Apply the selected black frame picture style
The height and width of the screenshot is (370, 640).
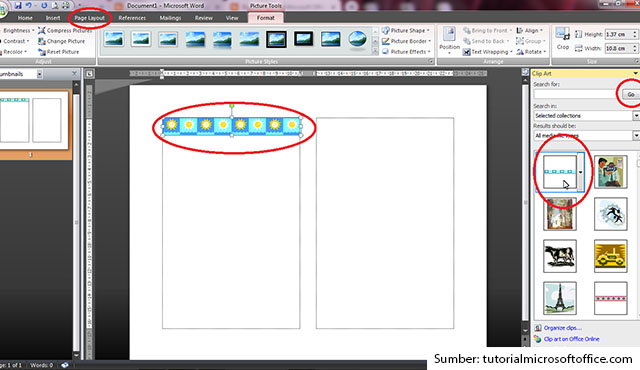(x=276, y=40)
